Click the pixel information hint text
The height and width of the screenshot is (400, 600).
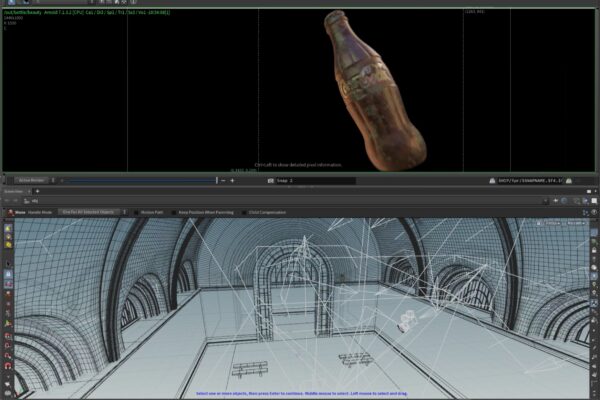coord(298,165)
